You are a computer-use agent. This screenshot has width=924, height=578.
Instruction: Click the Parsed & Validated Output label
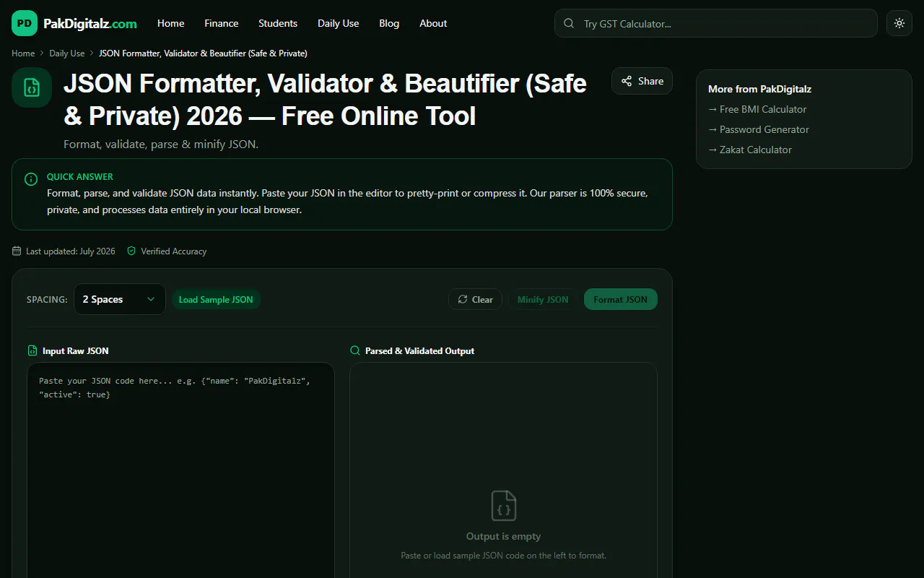[420, 350]
